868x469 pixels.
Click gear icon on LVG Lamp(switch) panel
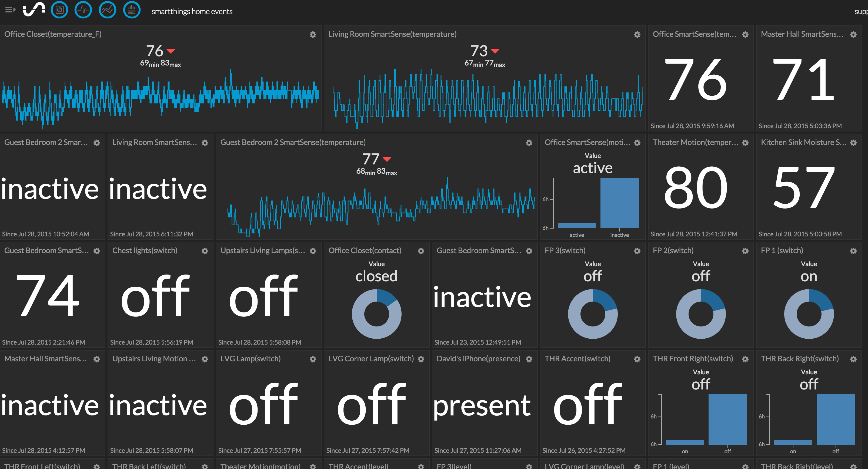pos(313,359)
